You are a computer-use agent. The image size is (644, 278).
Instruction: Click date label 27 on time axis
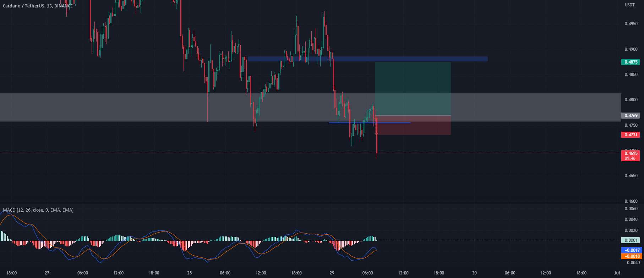click(47, 273)
